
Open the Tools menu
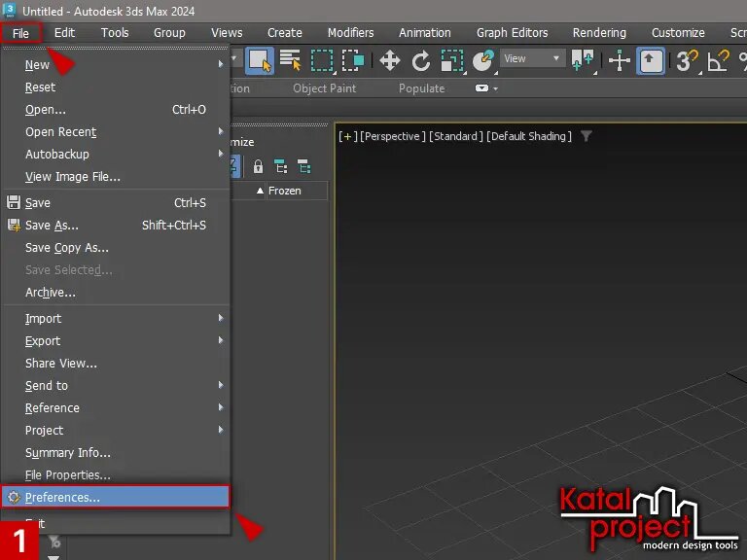point(115,32)
